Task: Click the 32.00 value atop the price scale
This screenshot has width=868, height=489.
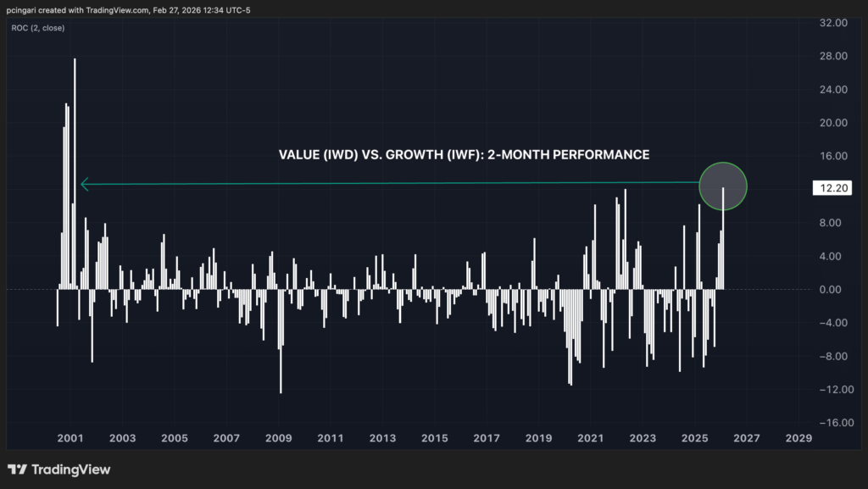Action: 832,23
